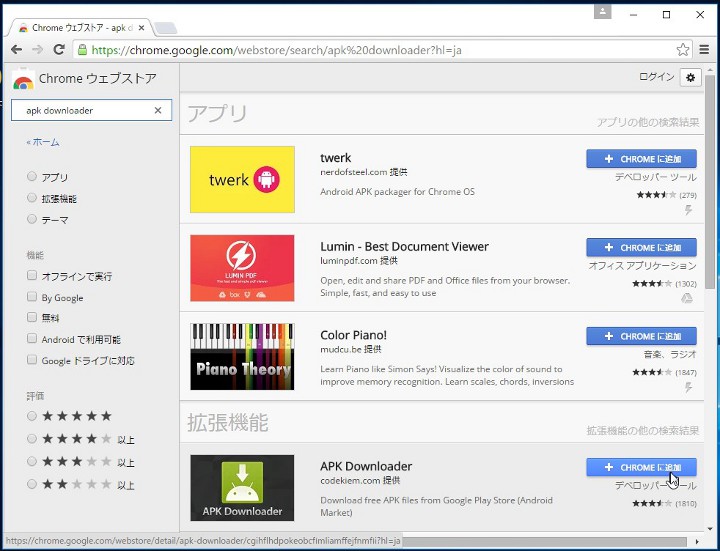Click nerdofsteel.com 提供 text
Viewport: 720px width, 551px height.
(x=364, y=172)
